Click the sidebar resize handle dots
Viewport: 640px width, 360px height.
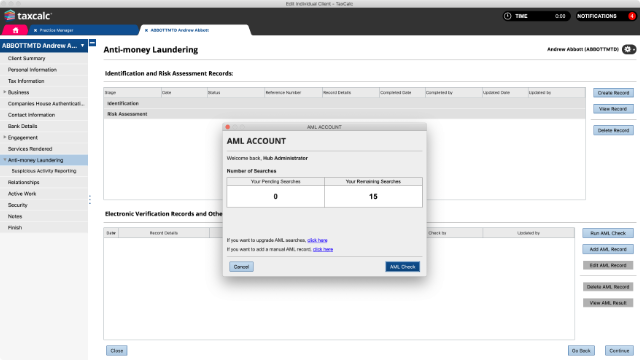click(90, 200)
